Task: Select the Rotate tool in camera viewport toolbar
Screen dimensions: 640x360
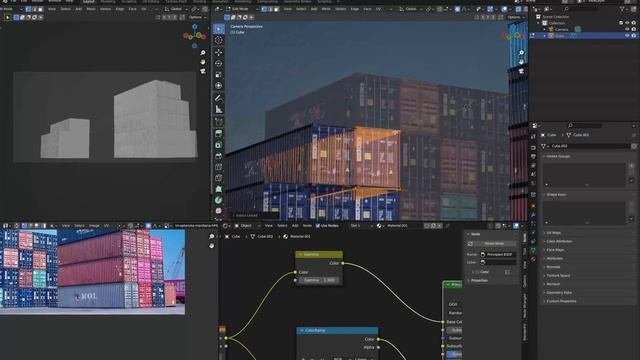Action: click(219, 63)
